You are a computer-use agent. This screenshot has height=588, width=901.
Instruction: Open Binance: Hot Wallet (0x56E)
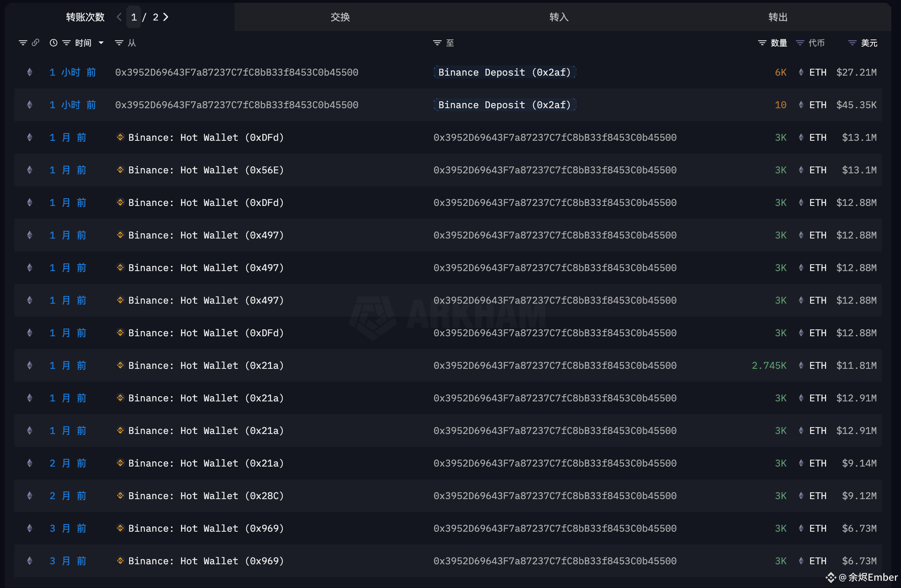206,170
